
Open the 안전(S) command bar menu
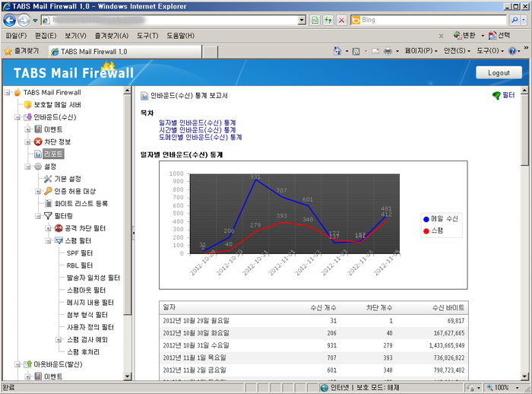(x=457, y=51)
